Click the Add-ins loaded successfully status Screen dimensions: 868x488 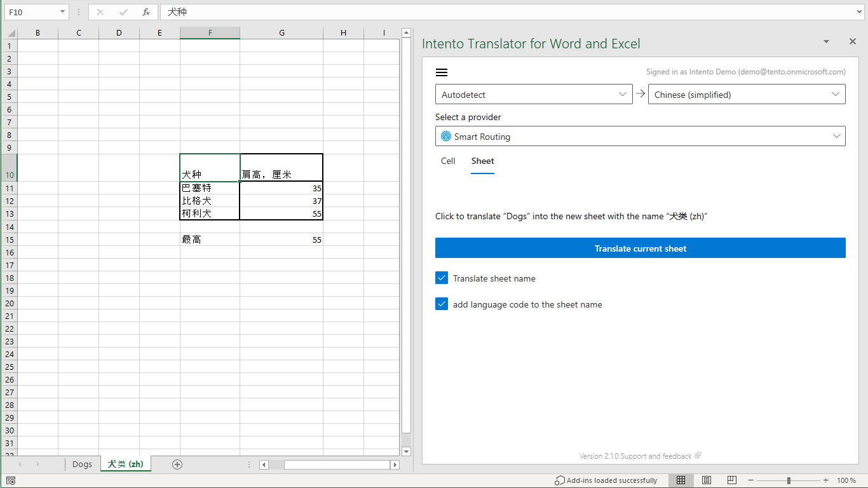click(606, 480)
